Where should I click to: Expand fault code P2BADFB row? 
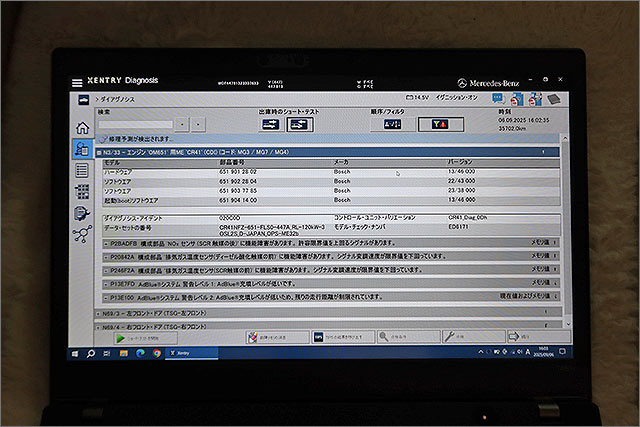pyautogui.click(x=330, y=243)
